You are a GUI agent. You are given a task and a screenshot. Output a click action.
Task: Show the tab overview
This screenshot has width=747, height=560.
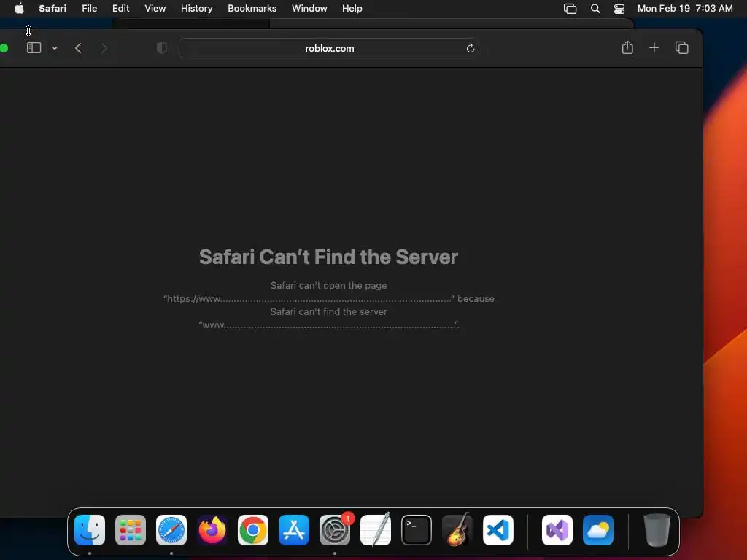682,47
